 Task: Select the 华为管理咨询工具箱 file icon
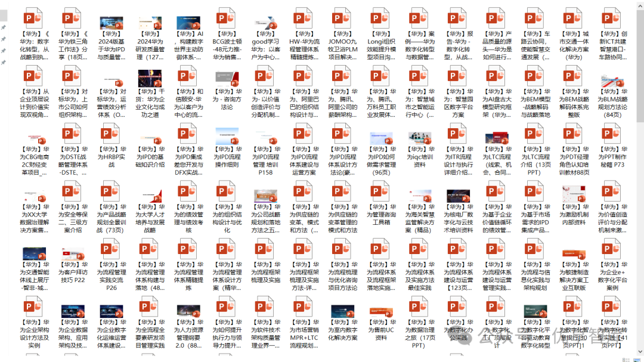pyautogui.click(x=381, y=192)
